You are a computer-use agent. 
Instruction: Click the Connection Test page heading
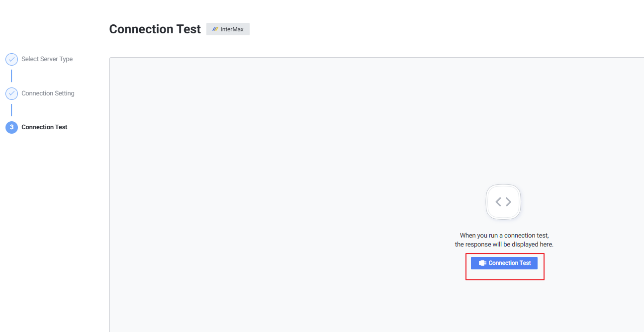155,29
